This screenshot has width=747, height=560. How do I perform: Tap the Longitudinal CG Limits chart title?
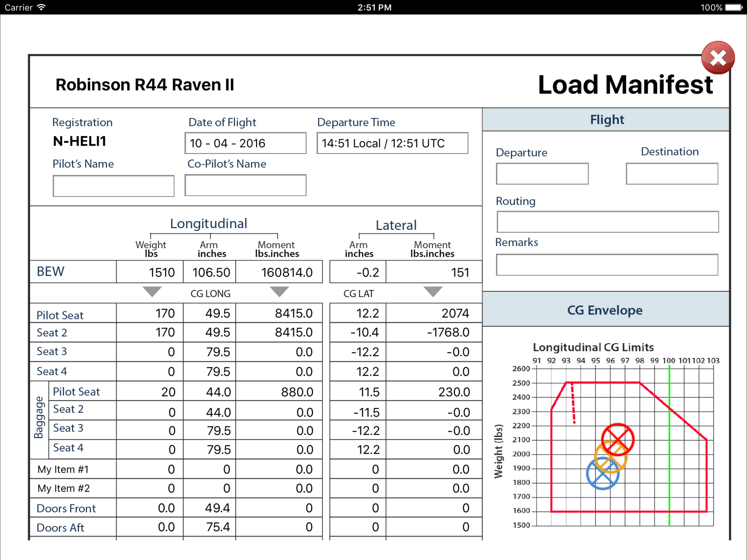click(x=593, y=347)
